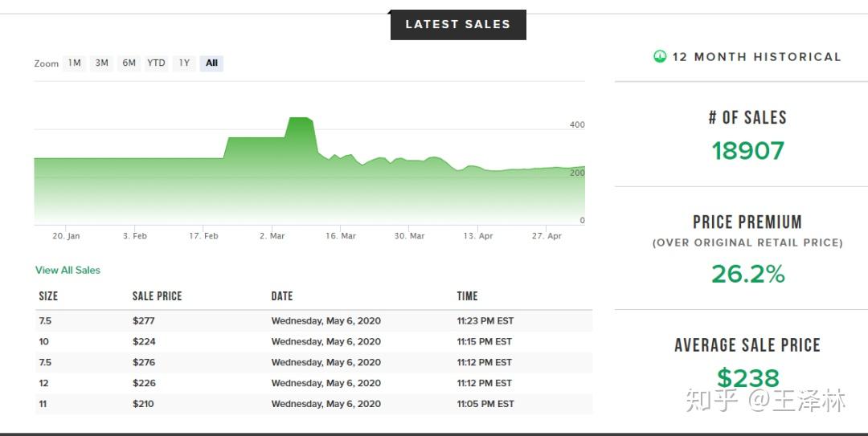Select the 3M zoom range

coord(101,63)
